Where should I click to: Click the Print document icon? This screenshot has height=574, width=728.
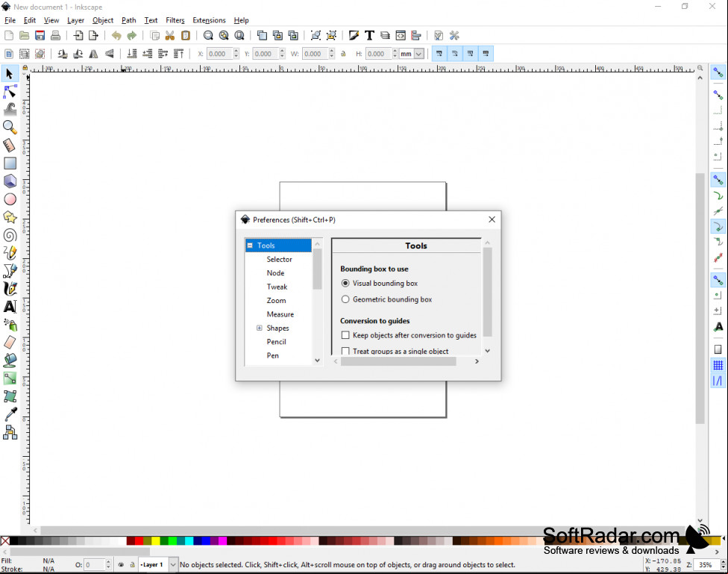[55, 35]
